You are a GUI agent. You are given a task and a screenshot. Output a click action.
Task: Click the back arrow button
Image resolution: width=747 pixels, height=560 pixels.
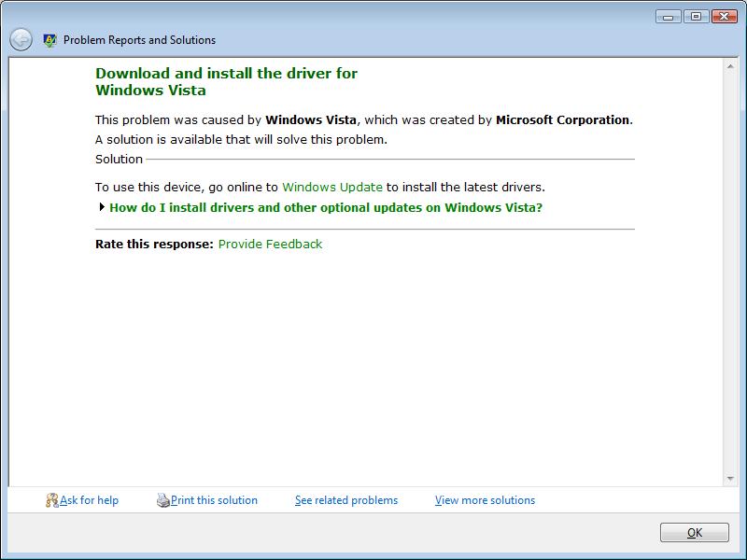21,39
